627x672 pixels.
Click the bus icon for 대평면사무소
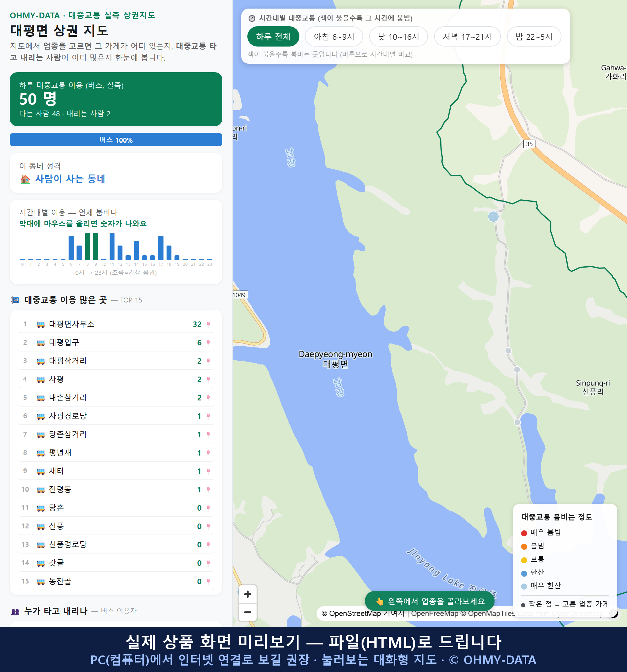(40, 325)
